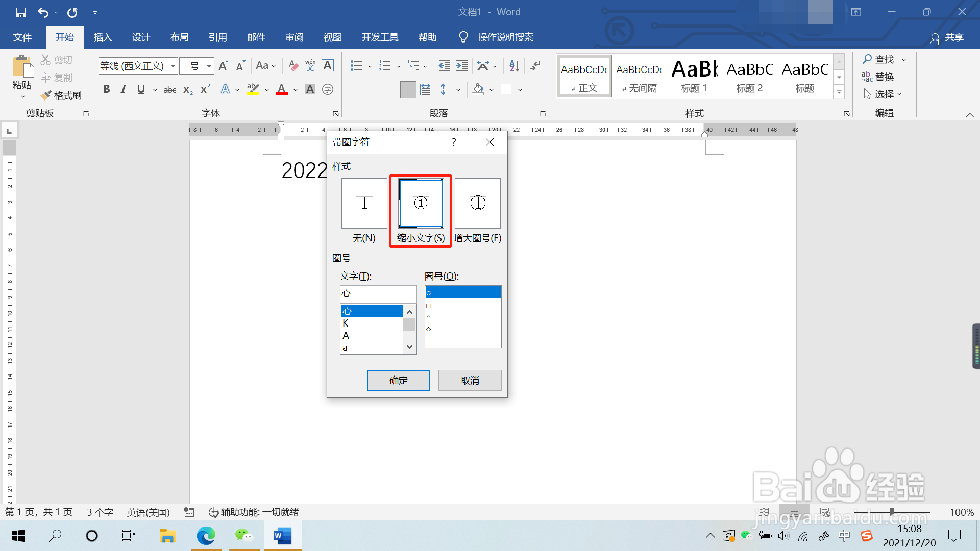980x551 pixels.
Task: Open the 布局 ribbon tab
Action: (x=179, y=37)
